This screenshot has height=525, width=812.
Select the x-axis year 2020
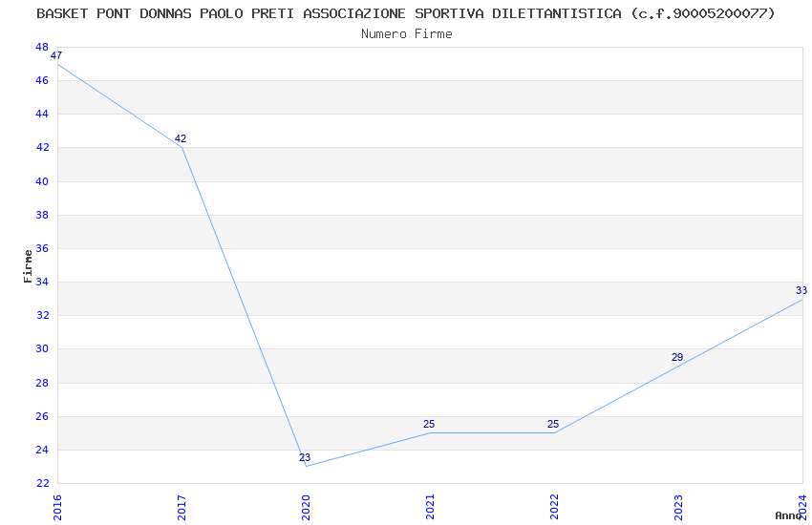(x=306, y=508)
